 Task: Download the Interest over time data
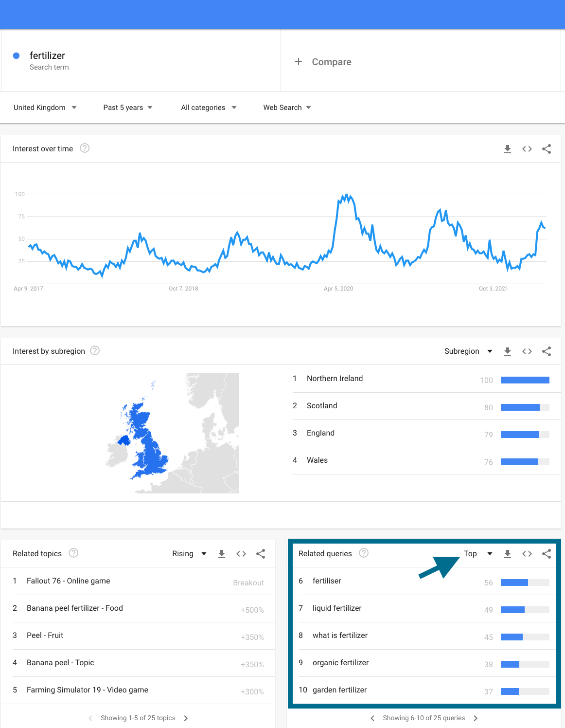[x=507, y=149]
